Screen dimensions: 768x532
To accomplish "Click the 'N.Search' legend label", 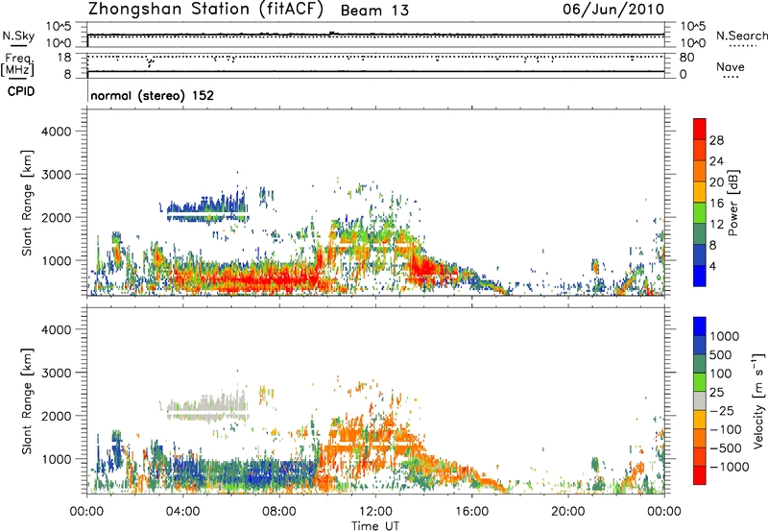I will [742, 36].
